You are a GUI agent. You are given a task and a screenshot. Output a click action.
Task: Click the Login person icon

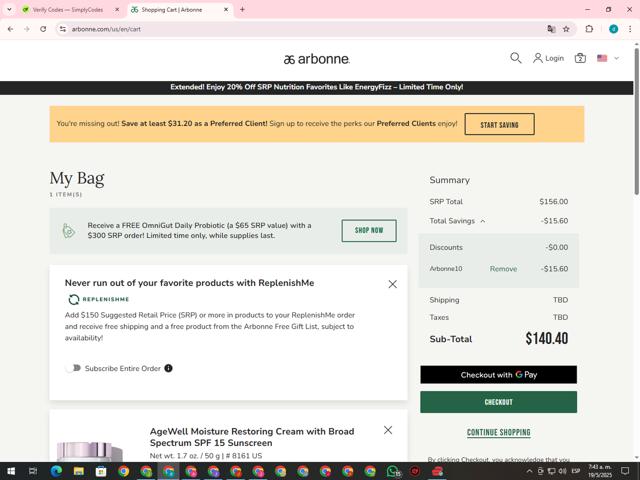(x=538, y=58)
